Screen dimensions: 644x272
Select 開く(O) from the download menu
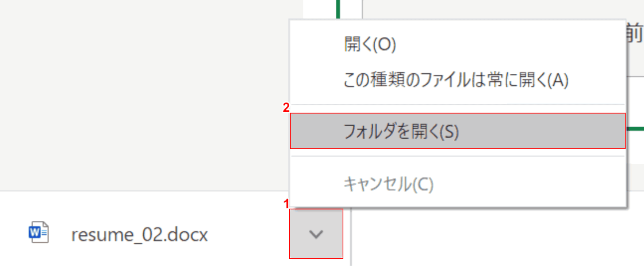[370, 45]
